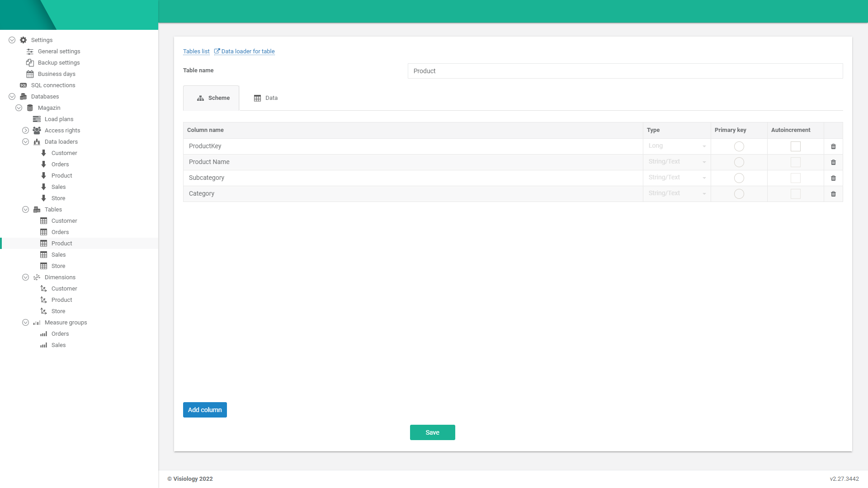This screenshot has height=488, width=868.
Task: Click the gear icon next to Settings
Action: coord(24,40)
